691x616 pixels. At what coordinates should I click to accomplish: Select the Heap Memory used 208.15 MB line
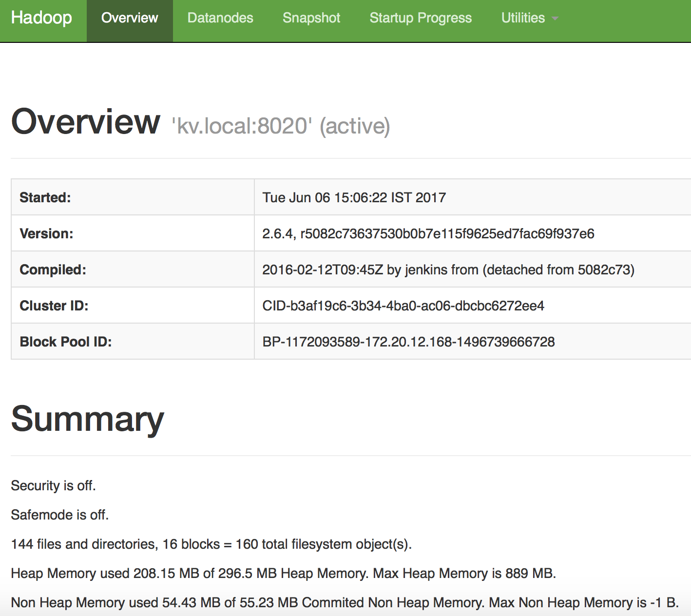click(284, 573)
